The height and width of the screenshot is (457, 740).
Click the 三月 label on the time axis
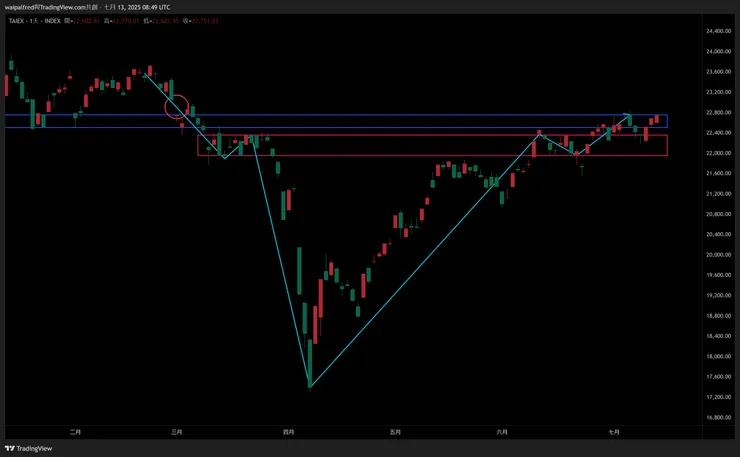177,432
